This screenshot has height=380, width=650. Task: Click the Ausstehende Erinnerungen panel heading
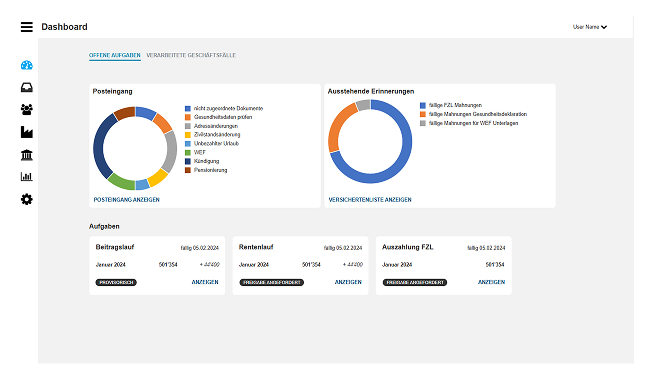(371, 92)
